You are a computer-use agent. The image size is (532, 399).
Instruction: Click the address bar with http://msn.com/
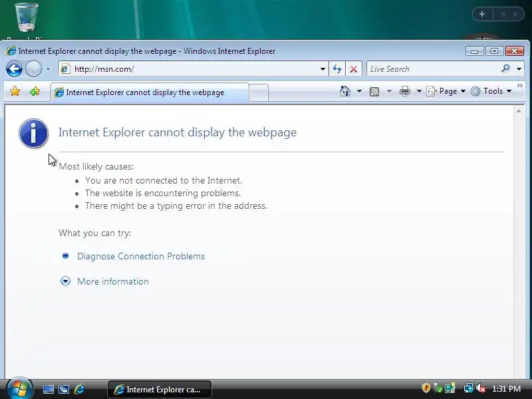[194, 69]
